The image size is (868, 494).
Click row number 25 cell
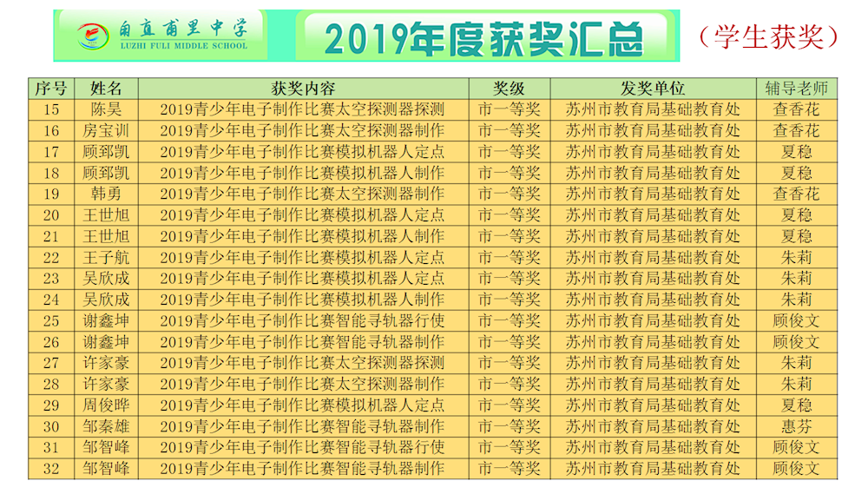pos(51,320)
